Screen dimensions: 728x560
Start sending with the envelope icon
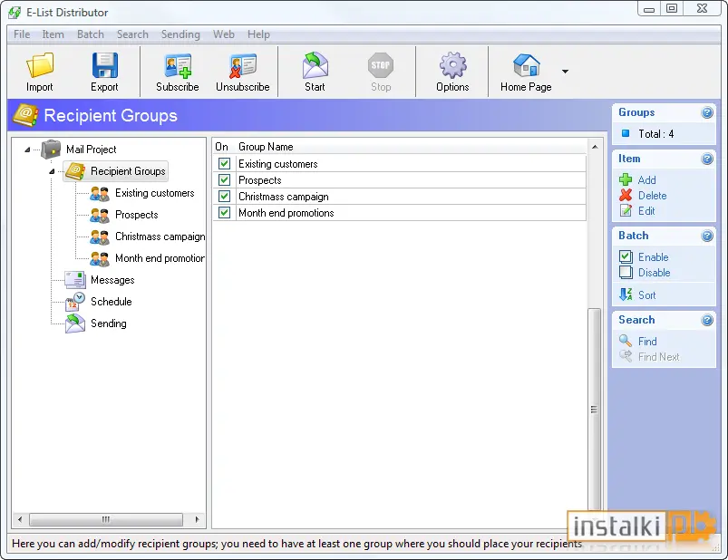click(x=315, y=65)
